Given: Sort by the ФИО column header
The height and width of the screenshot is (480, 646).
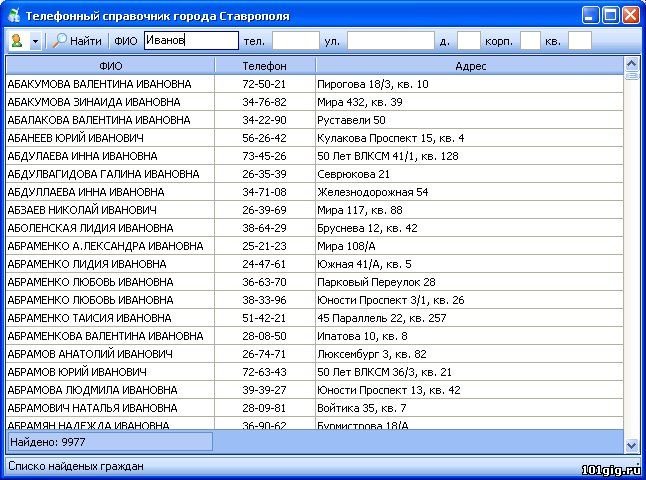Looking at the screenshot, I should (110, 66).
